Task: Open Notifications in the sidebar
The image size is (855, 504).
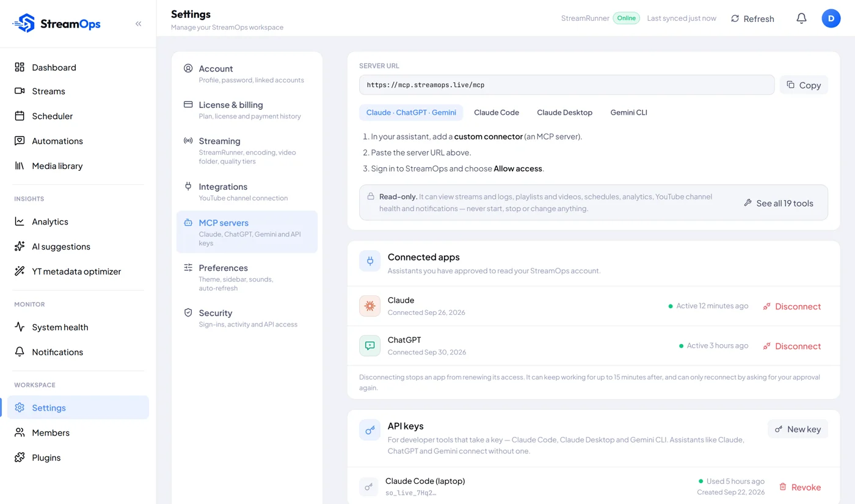Action: (x=78, y=352)
